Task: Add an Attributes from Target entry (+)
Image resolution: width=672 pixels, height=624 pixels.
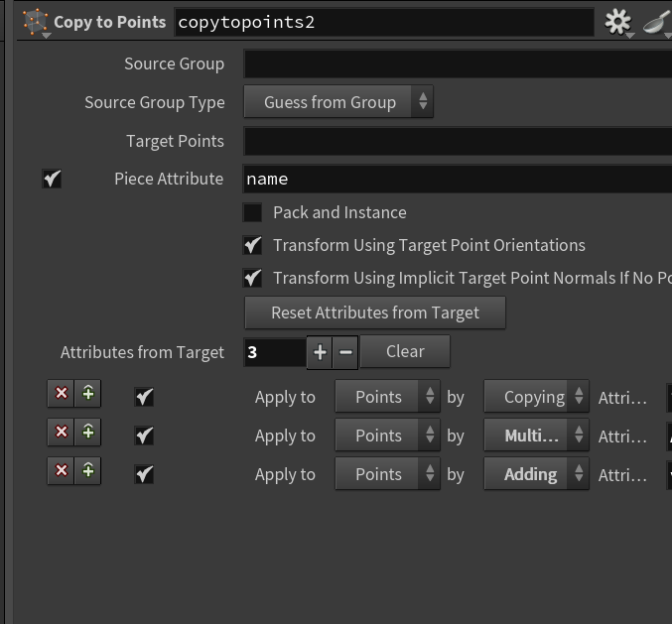Action: coord(320,352)
